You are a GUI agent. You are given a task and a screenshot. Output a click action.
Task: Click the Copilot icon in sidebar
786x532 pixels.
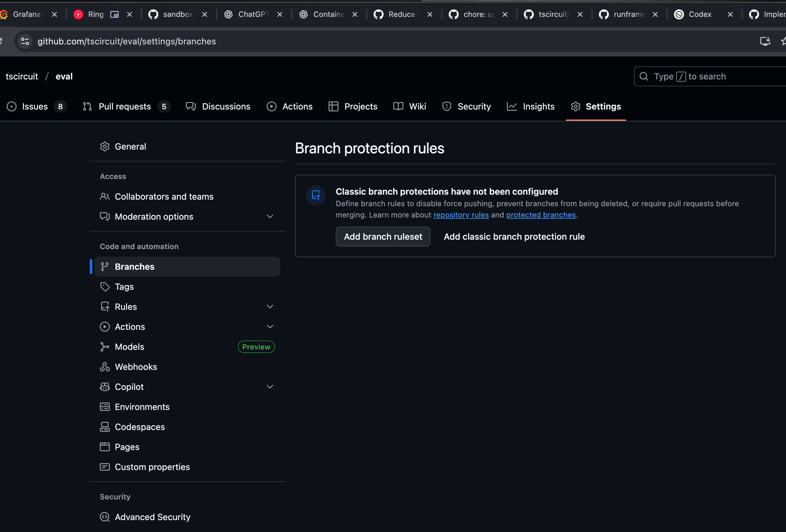click(105, 386)
